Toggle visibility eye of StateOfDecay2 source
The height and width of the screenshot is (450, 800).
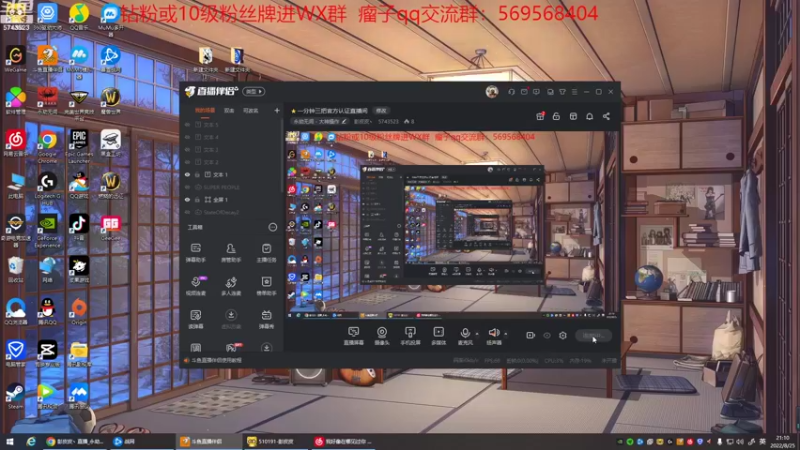click(187, 212)
